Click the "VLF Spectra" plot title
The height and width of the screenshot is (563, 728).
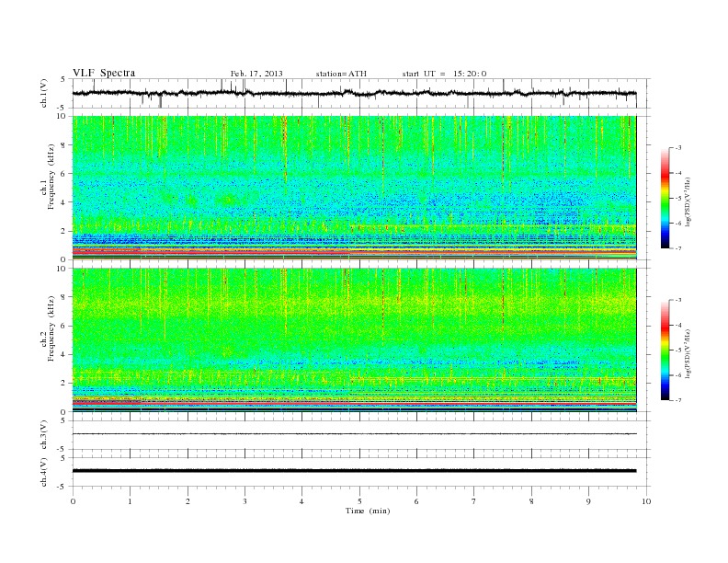[104, 73]
